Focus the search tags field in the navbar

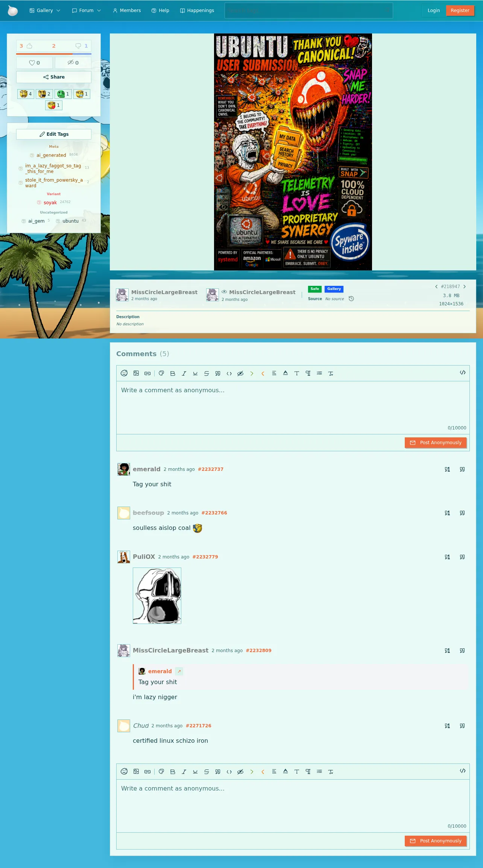pos(309,11)
